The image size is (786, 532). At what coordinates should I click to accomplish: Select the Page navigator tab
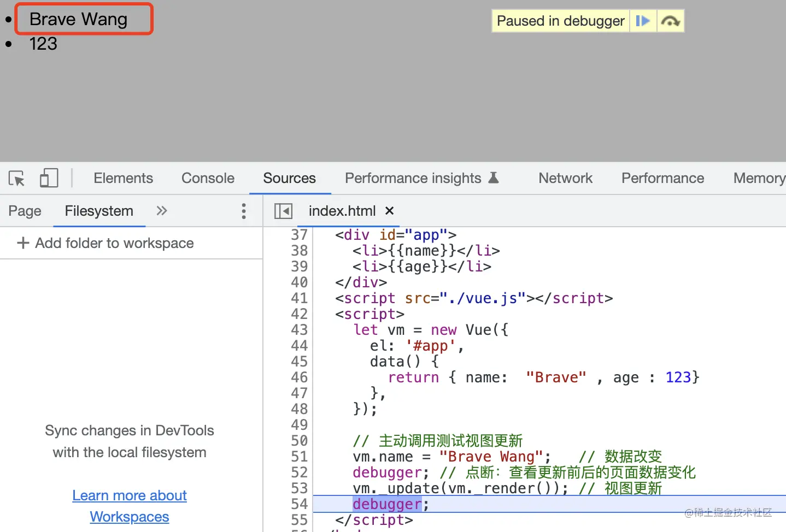click(25, 211)
